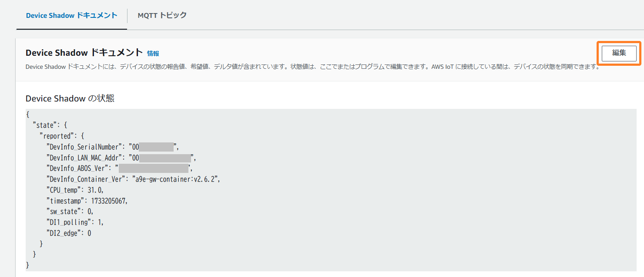
Task: Click the CPU_temp value 31.0
Action: coord(95,190)
